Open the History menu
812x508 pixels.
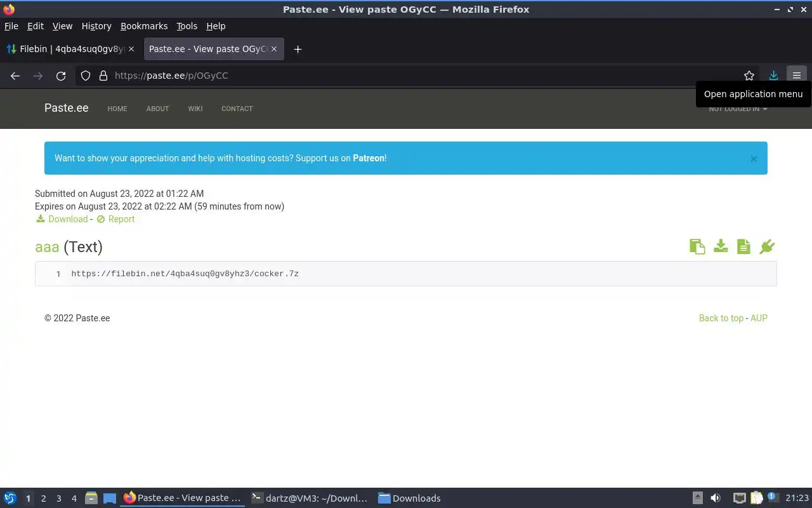coord(96,26)
